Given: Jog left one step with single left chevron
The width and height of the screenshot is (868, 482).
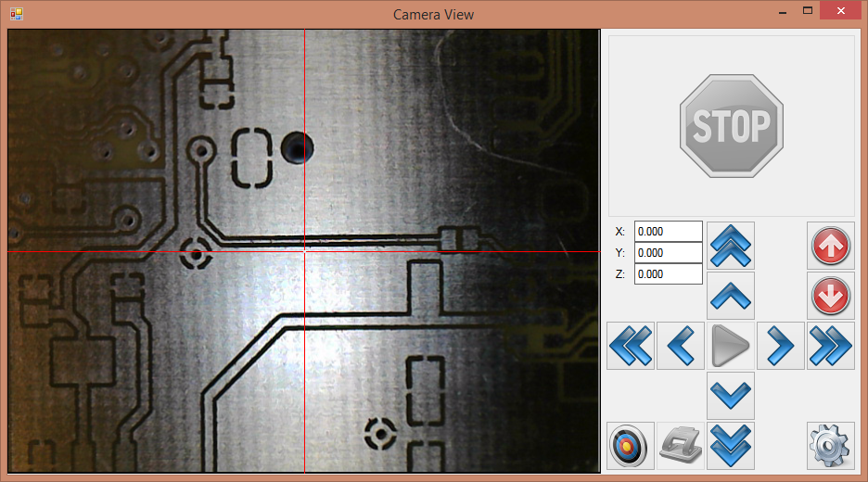Looking at the screenshot, I should pyautogui.click(x=681, y=346).
